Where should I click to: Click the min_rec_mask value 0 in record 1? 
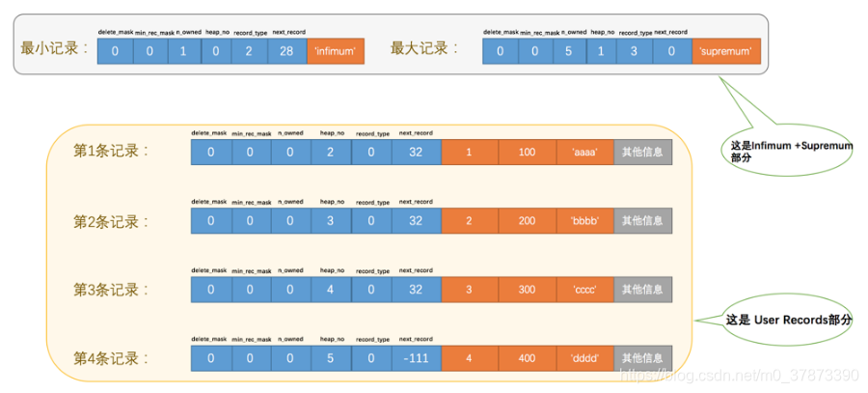point(251,152)
